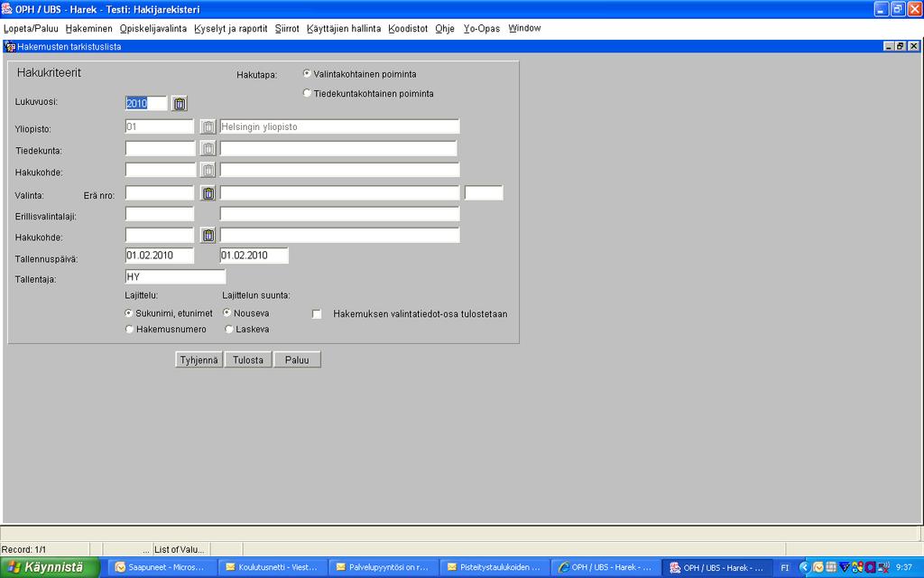The width and height of the screenshot is (924, 578).
Task: Click the network disconnected tray icon
Action: pyautogui.click(x=883, y=567)
